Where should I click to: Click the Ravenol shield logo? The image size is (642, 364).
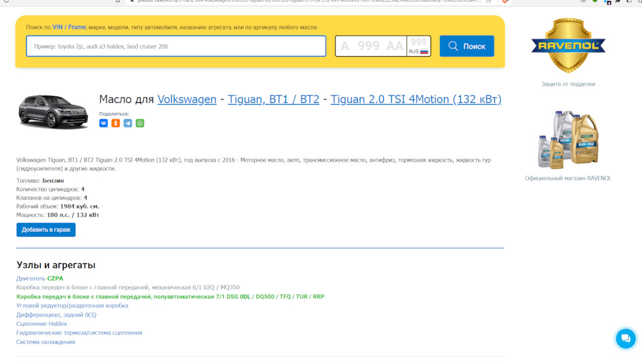click(x=568, y=45)
